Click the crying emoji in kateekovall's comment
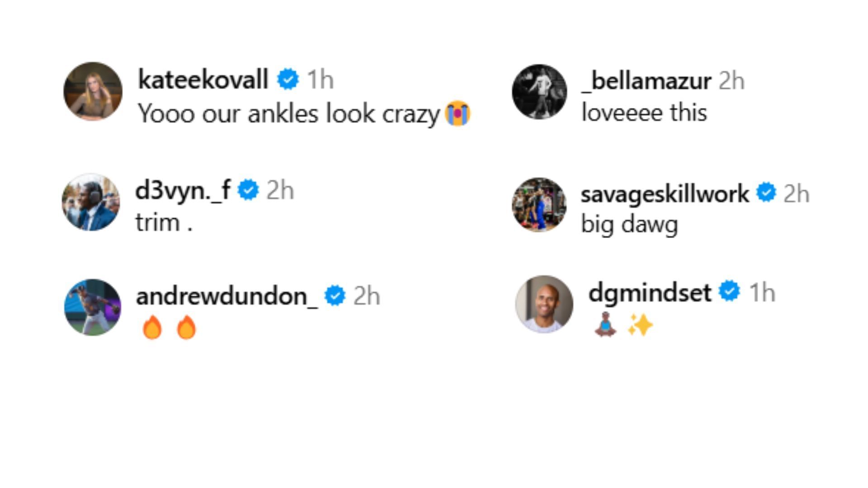Image resolution: width=868 pixels, height=488 pixels. click(x=458, y=113)
